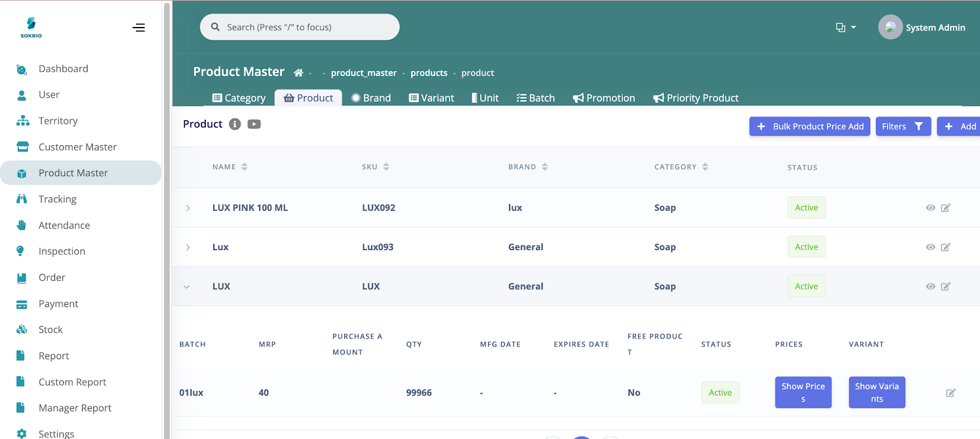Click Active status of 01lux batch

point(720,392)
